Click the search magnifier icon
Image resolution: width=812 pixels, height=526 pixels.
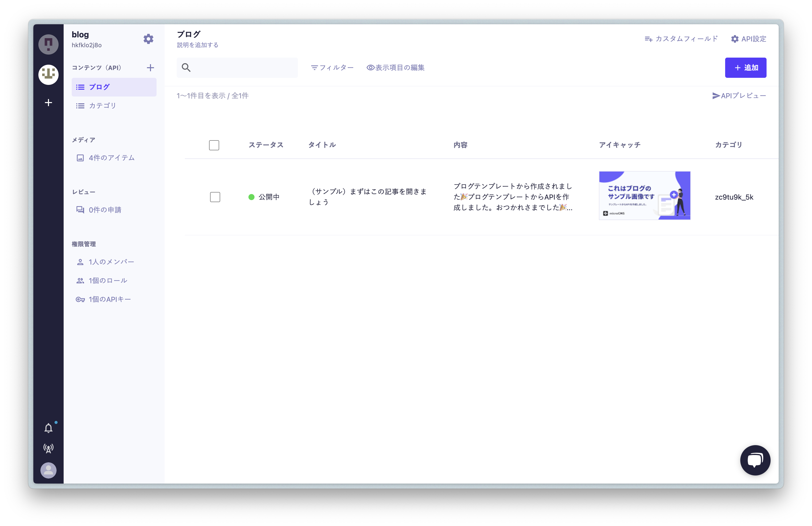click(x=186, y=68)
